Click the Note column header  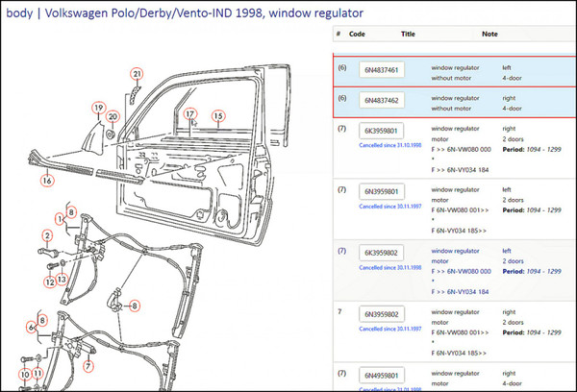point(490,34)
